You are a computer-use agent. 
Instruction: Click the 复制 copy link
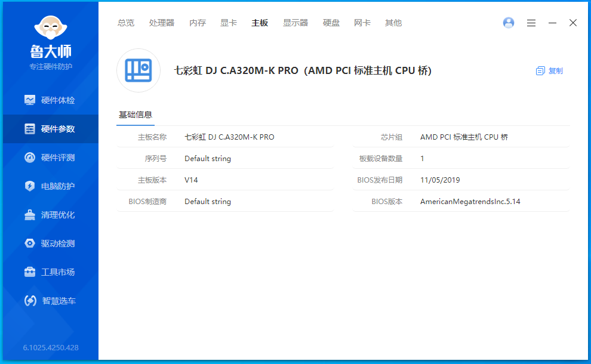555,71
